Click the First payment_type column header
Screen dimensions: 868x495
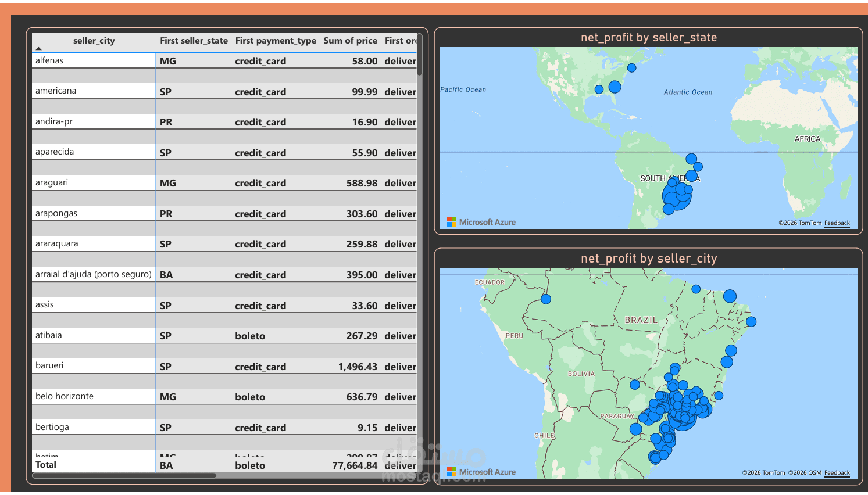[x=276, y=41]
